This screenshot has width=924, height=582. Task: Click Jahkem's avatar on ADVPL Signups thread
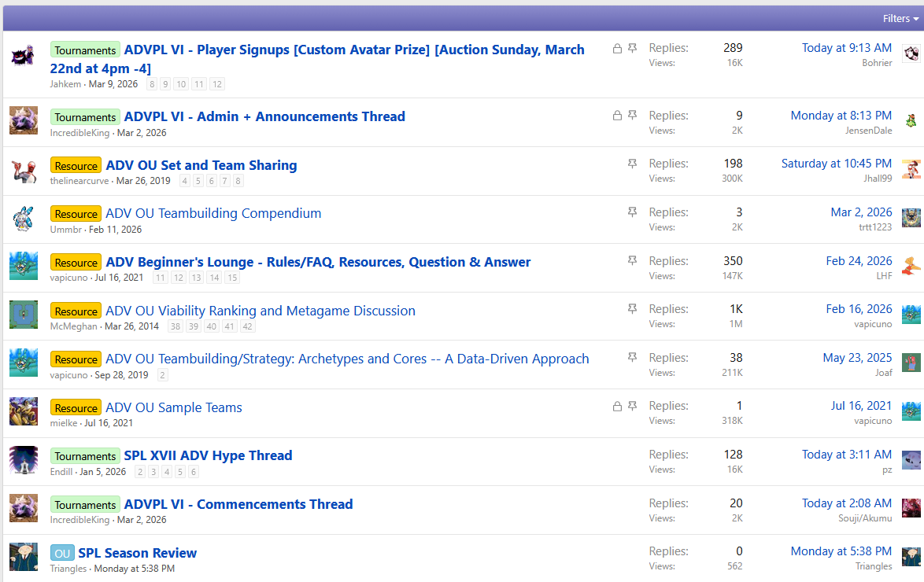tap(23, 57)
